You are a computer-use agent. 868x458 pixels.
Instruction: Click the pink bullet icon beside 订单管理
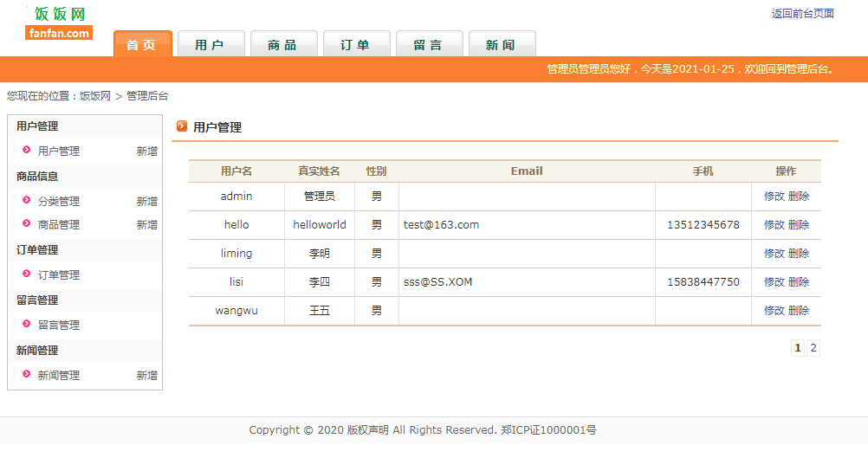click(x=26, y=274)
